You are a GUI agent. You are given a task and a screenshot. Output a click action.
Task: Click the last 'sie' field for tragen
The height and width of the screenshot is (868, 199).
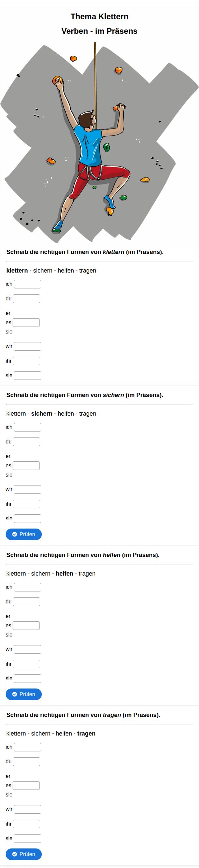click(x=27, y=838)
